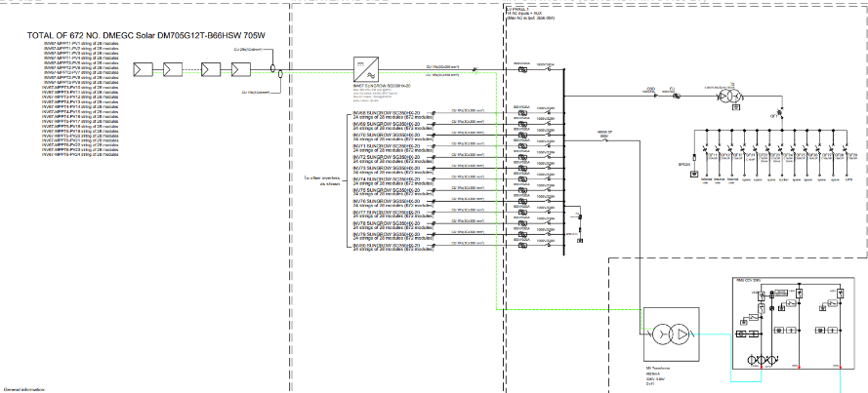Select the General information text at bottom left
Viewport: 868px width, 393px height.
tap(23, 389)
